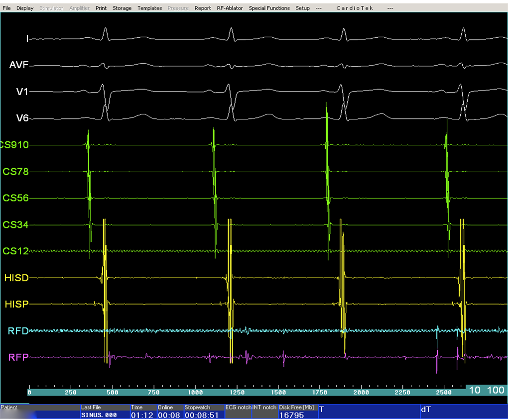This screenshot has height=420, width=508.
Task: Click the Time value 01:12
Action: coord(142,415)
